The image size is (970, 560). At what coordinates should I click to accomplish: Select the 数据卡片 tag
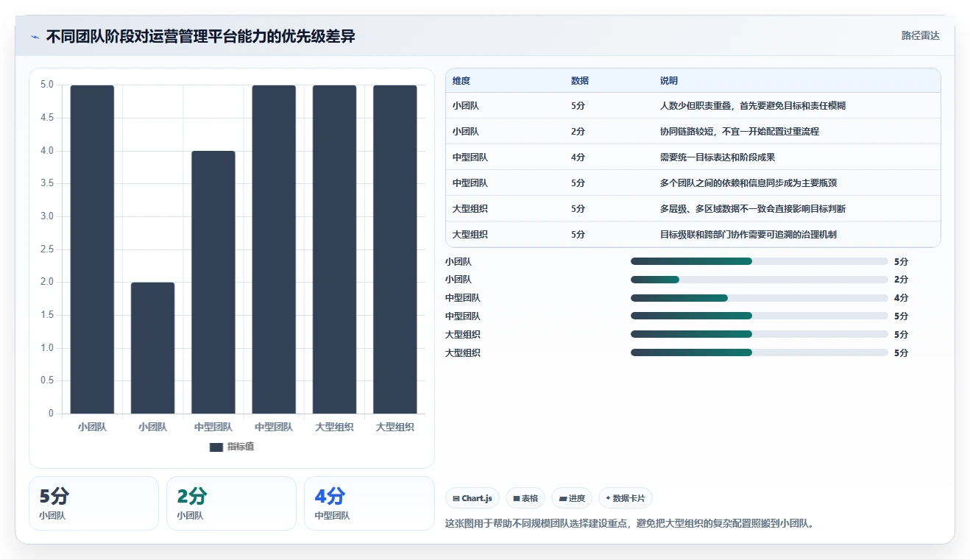[x=626, y=498]
